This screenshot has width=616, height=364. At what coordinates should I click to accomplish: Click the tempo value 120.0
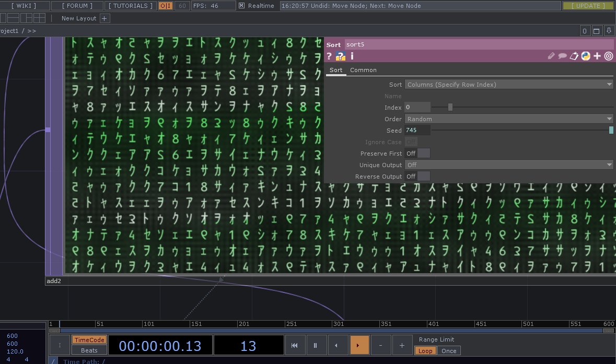pos(15,351)
